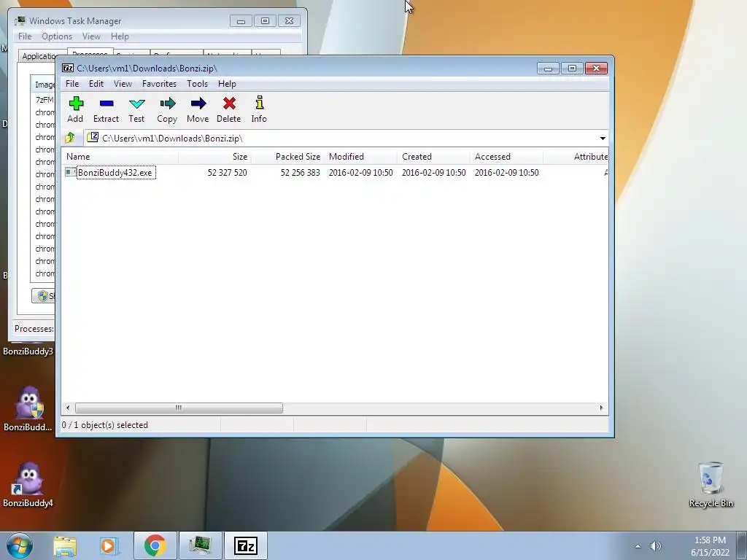Sort by Modified column header
Screen dimensions: 747x560
360,157
